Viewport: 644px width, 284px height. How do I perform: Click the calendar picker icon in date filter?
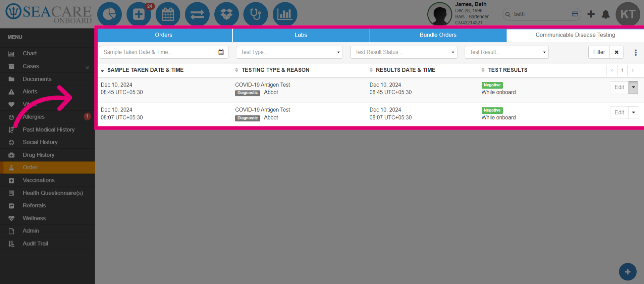221,52
